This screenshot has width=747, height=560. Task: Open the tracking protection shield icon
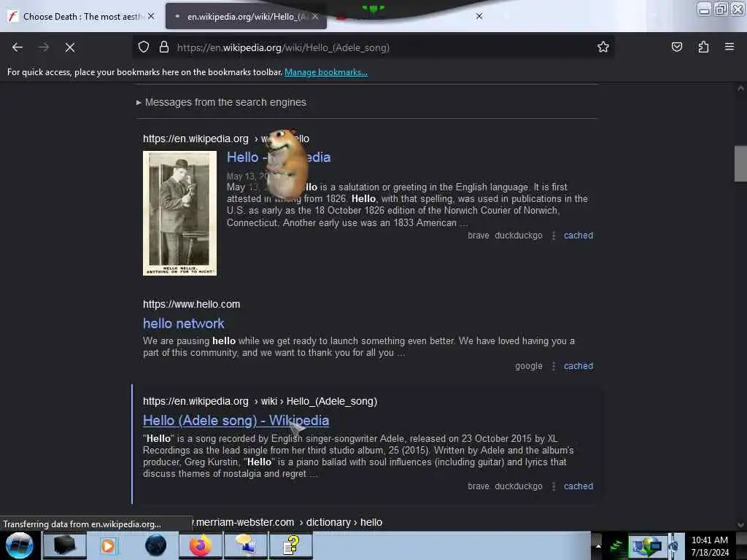(x=144, y=47)
